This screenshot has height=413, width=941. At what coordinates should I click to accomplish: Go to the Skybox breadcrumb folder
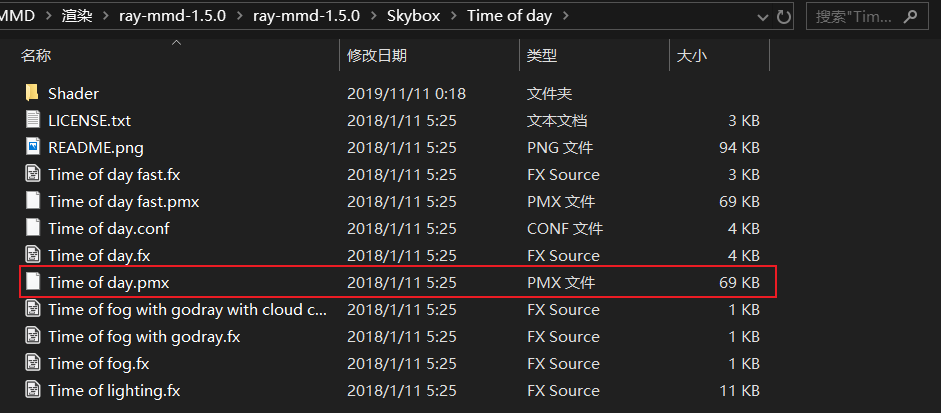click(x=415, y=16)
